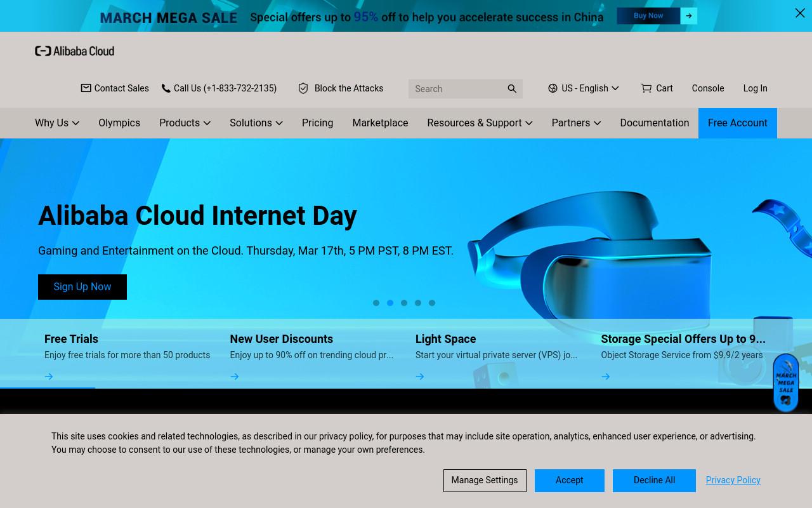
Task: Select the first carousel dot
Action: coord(376,303)
